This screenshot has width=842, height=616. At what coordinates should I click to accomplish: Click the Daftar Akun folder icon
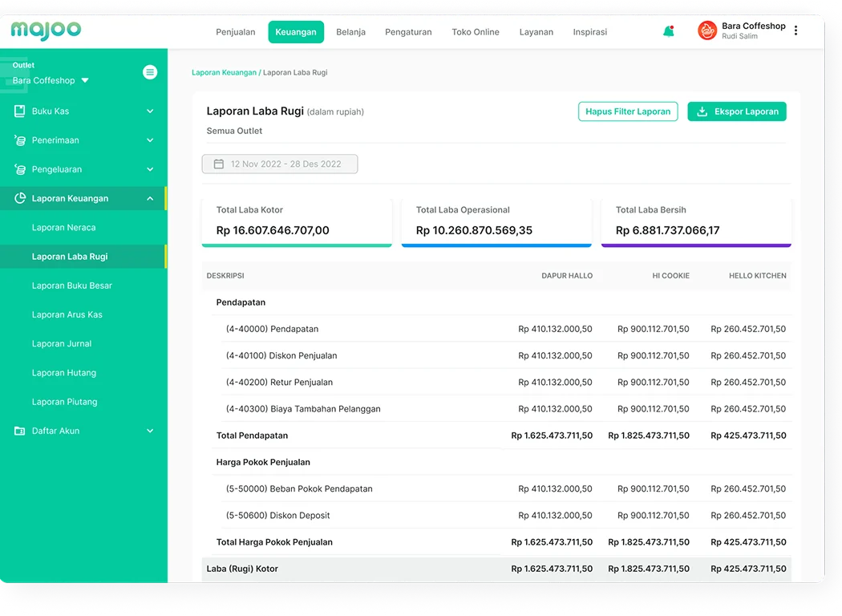coord(20,432)
